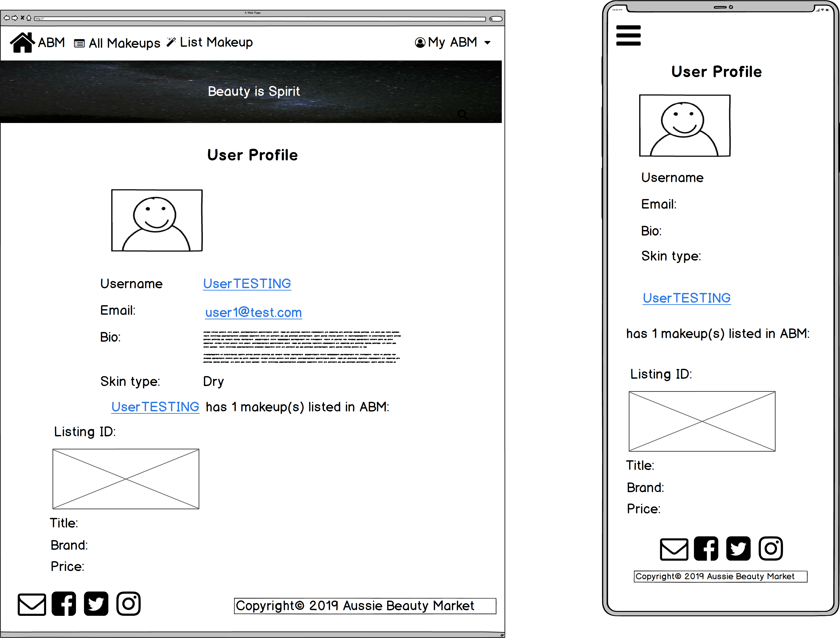Click the user1@test.com email link
The width and height of the screenshot is (840, 638).
click(x=253, y=312)
